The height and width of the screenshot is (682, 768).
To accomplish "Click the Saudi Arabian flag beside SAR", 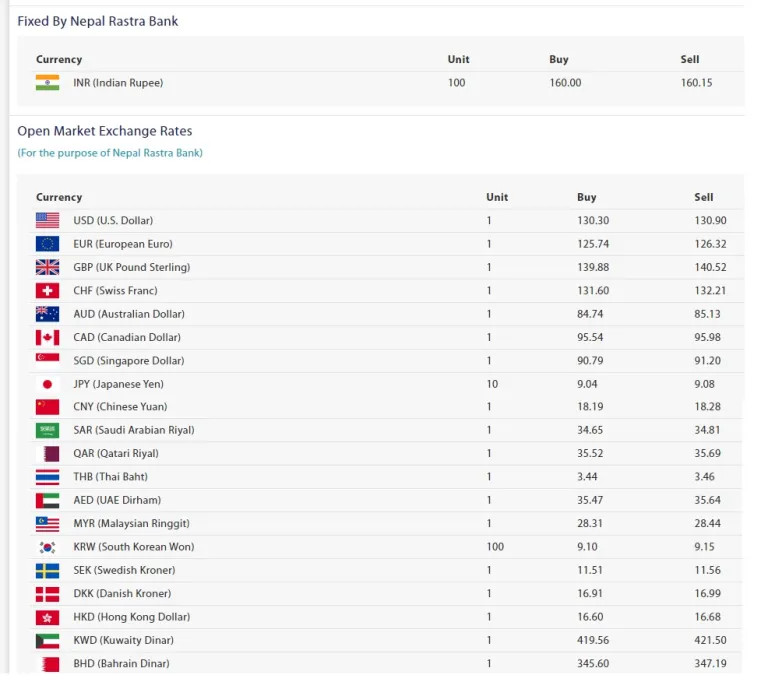I will click(x=48, y=431).
